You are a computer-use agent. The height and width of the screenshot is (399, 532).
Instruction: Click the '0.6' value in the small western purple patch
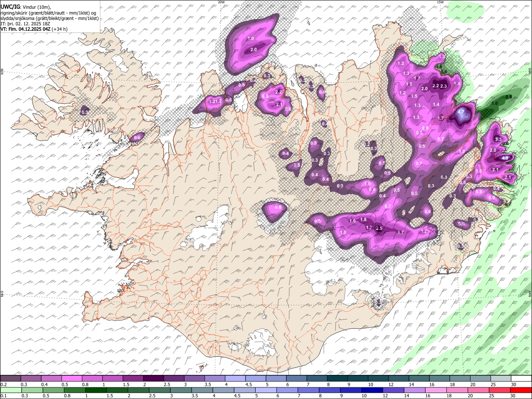point(137,138)
